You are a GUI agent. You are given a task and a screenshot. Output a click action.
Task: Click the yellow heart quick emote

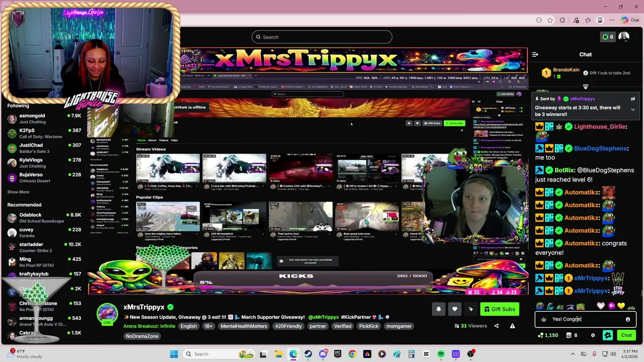pos(621,306)
